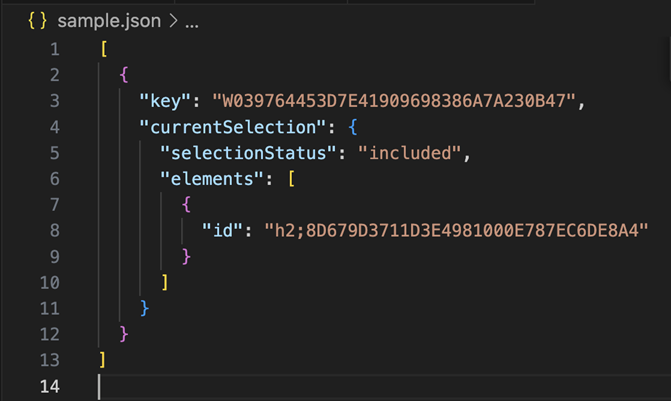
Task: Place cursor on the "key" property name
Action: pyautogui.click(x=165, y=101)
